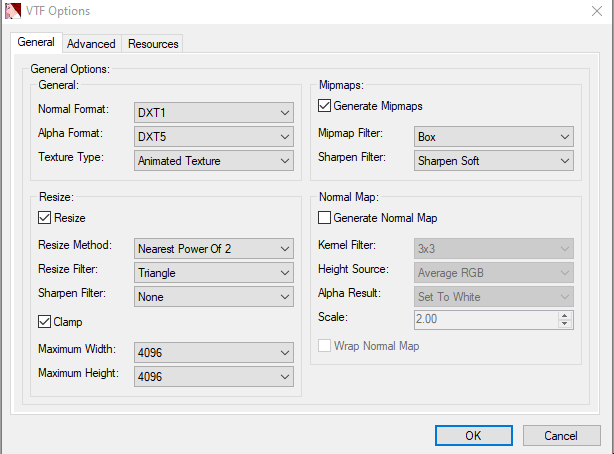
Task: Open the Normal Format dropdown
Action: click(x=214, y=111)
